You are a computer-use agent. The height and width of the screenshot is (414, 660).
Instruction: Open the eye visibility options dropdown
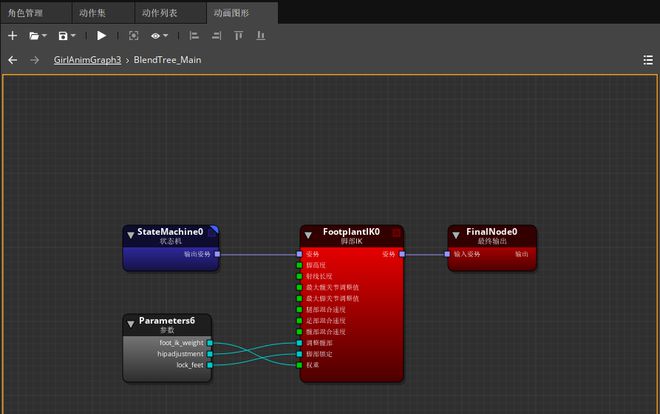coord(159,36)
